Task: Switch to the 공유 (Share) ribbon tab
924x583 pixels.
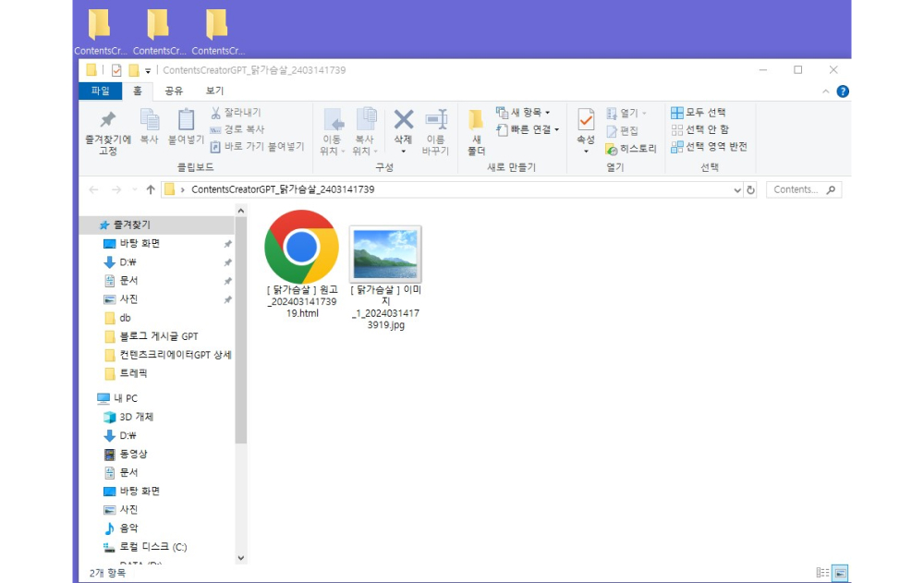Action: tap(174, 91)
